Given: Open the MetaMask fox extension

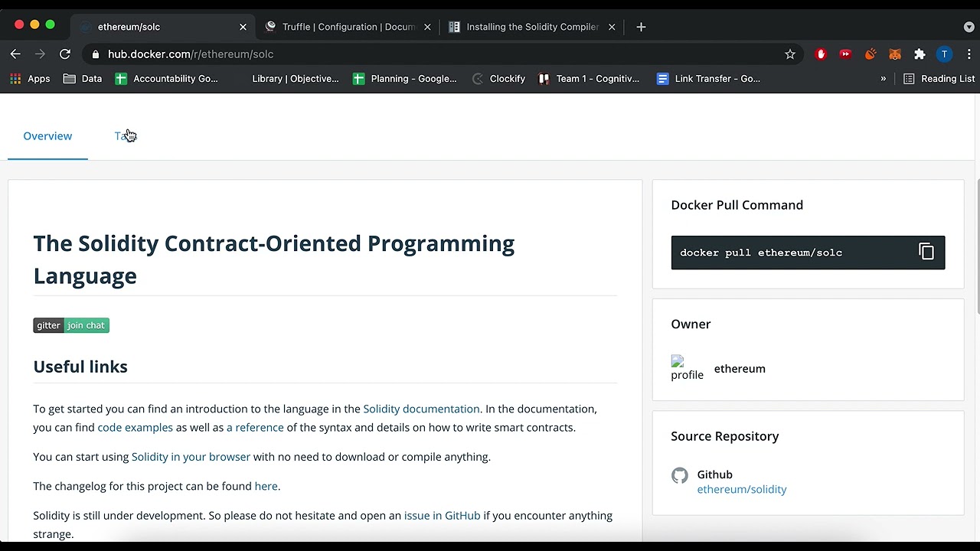Looking at the screenshot, I should [895, 54].
